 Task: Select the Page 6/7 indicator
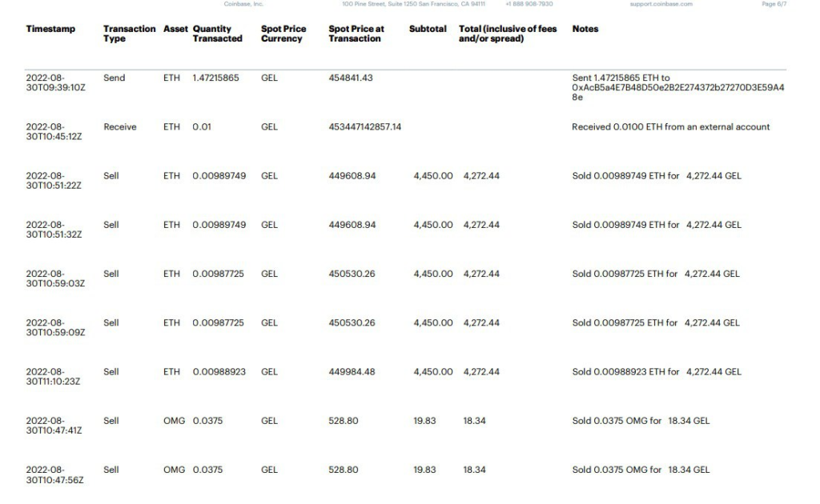coord(774,4)
